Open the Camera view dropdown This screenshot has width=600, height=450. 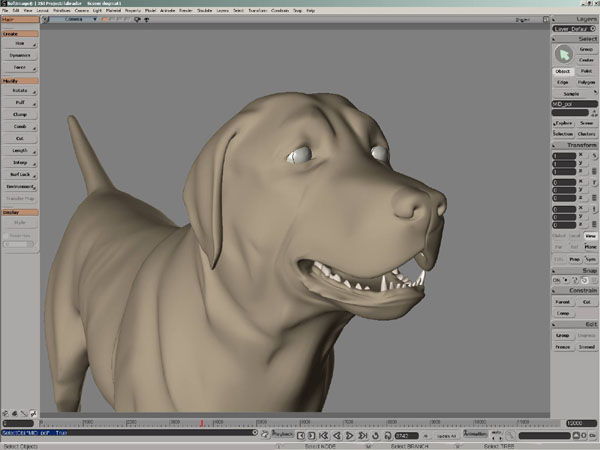point(75,19)
